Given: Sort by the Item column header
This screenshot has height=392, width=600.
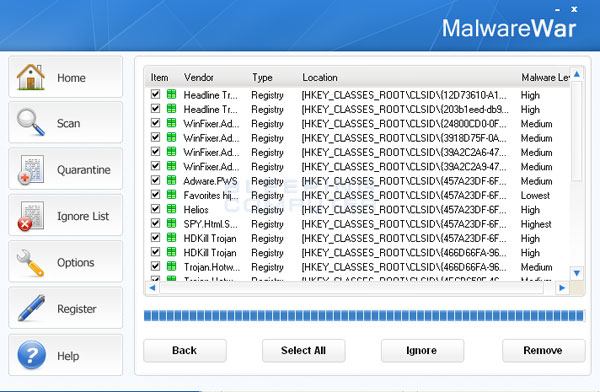Looking at the screenshot, I should pyautogui.click(x=159, y=78).
